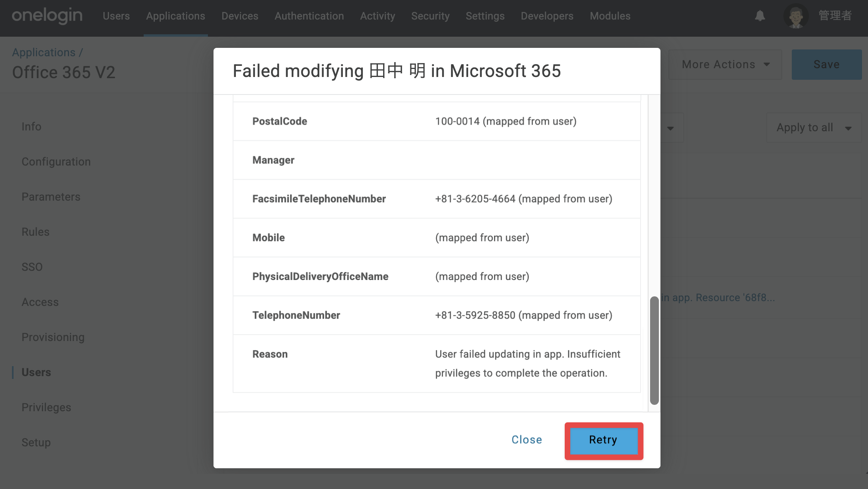This screenshot has width=868, height=489.
Task: Click the dialog vertical scrollbar thumb
Action: (x=654, y=350)
